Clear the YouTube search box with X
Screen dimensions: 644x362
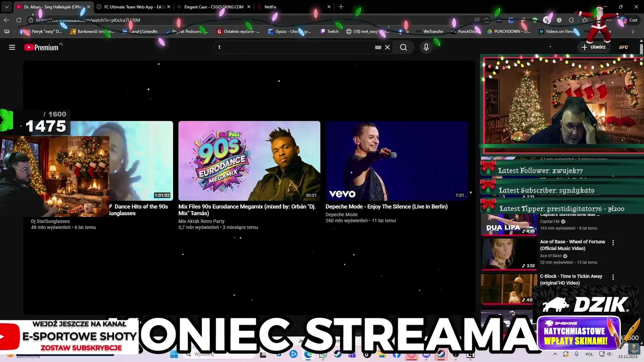pyautogui.click(x=387, y=47)
